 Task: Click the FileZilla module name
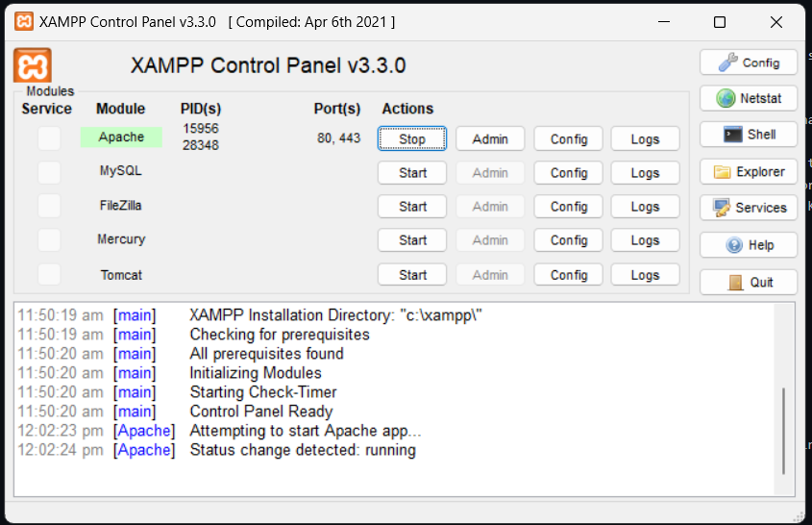(121, 205)
